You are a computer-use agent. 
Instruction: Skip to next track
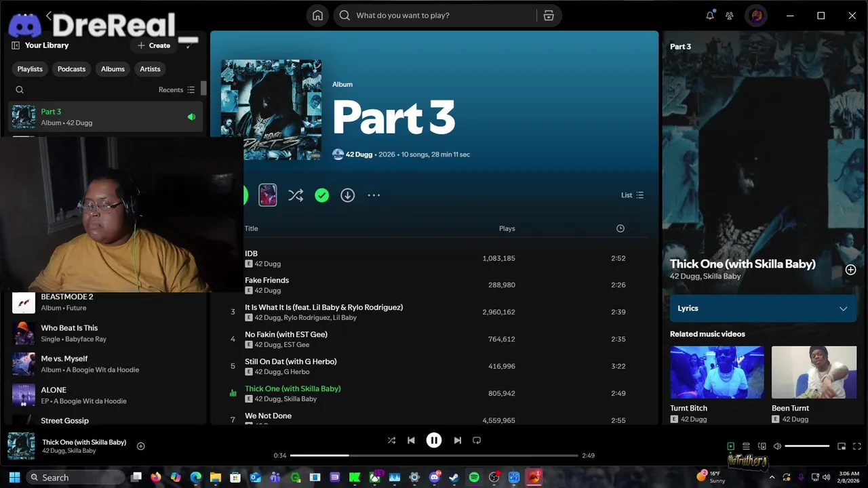point(457,441)
